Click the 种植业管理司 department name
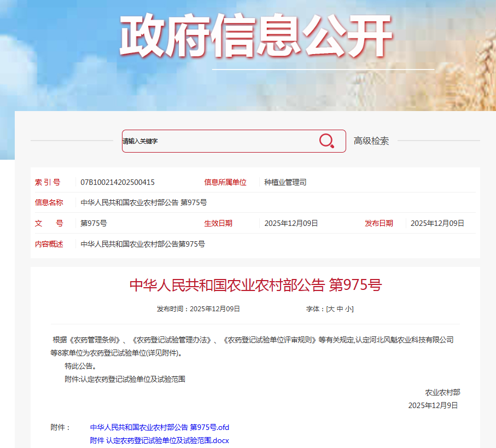This screenshot has height=448, width=496. tap(285, 182)
